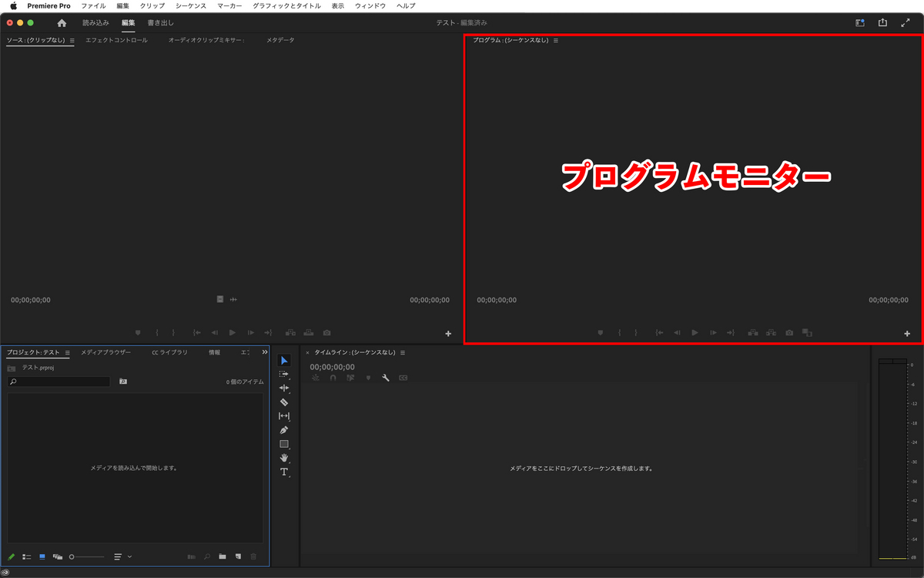Click the search-in-bin folder icon beside search field
Image resolution: width=924 pixels, height=578 pixels.
point(123,381)
